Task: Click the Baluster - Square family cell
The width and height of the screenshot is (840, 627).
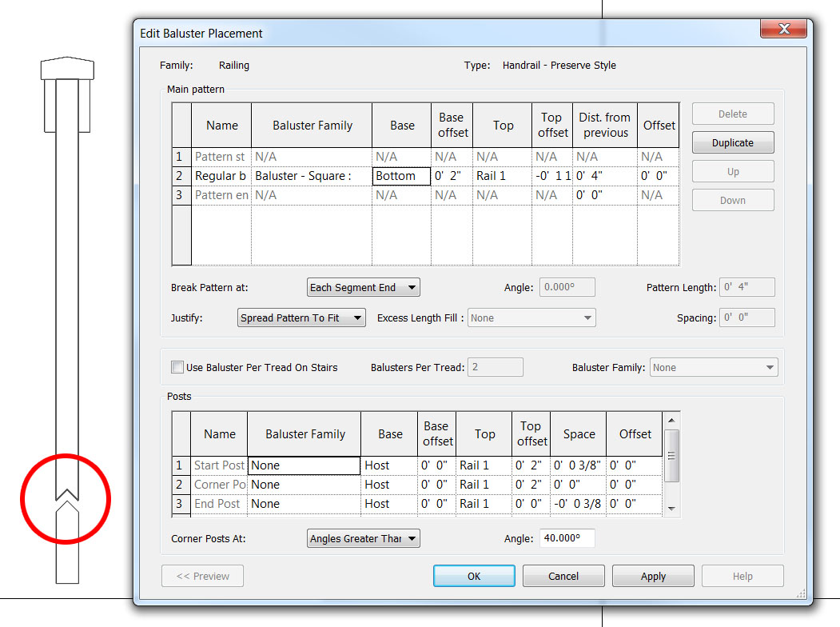Action: coord(311,176)
